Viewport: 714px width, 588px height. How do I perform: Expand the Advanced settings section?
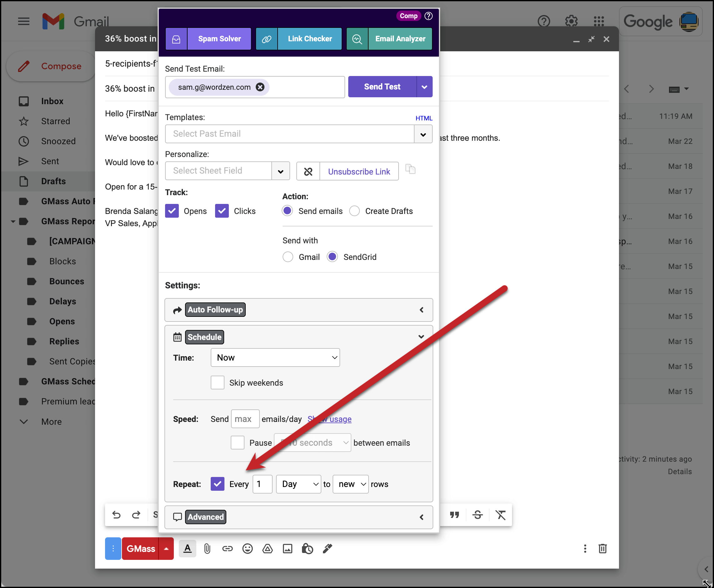(422, 517)
